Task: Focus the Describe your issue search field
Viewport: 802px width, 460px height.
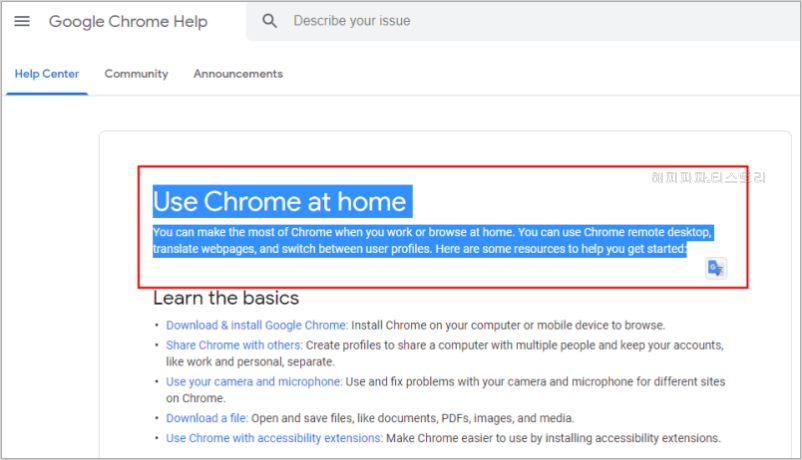Action: (523, 21)
